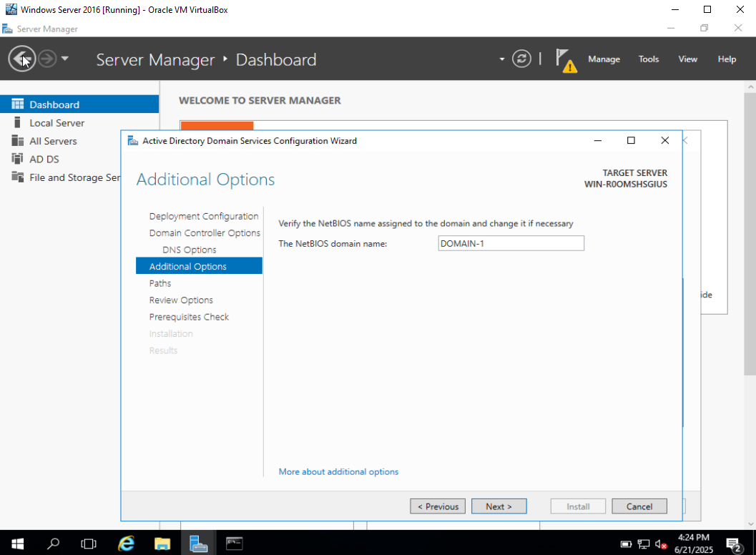Open the Tools menu

pyautogui.click(x=649, y=59)
